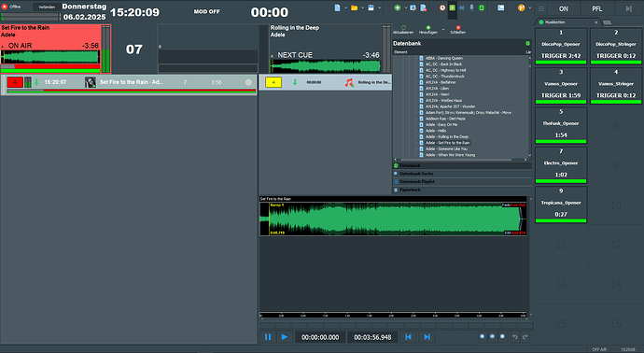Screen dimensions: 644x353
Task: Open dropdown arrow next to save icon
Action: tap(379, 7)
